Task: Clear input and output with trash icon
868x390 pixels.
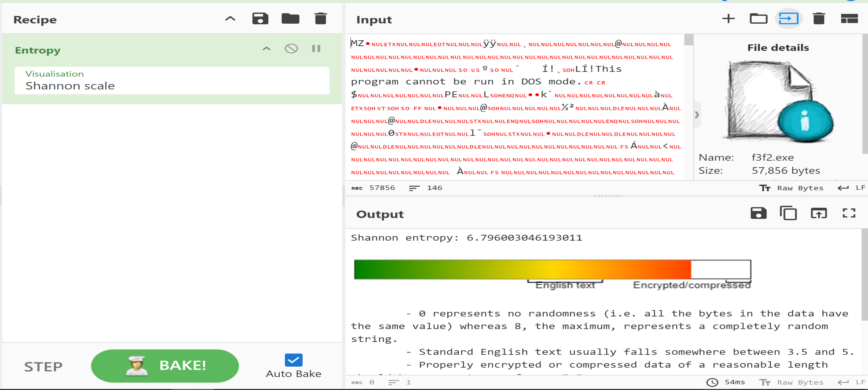Action: [x=818, y=19]
